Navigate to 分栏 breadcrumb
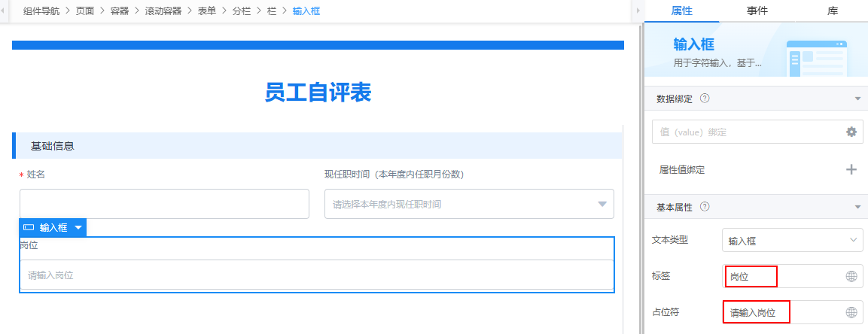Viewport: 868px width, 334px height. point(242,11)
